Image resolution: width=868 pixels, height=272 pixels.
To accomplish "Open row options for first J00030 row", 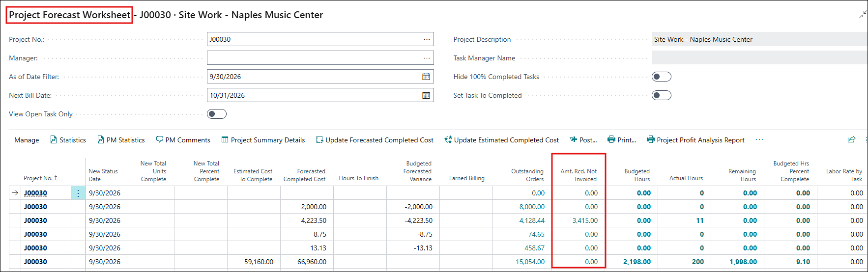I will tap(78, 193).
